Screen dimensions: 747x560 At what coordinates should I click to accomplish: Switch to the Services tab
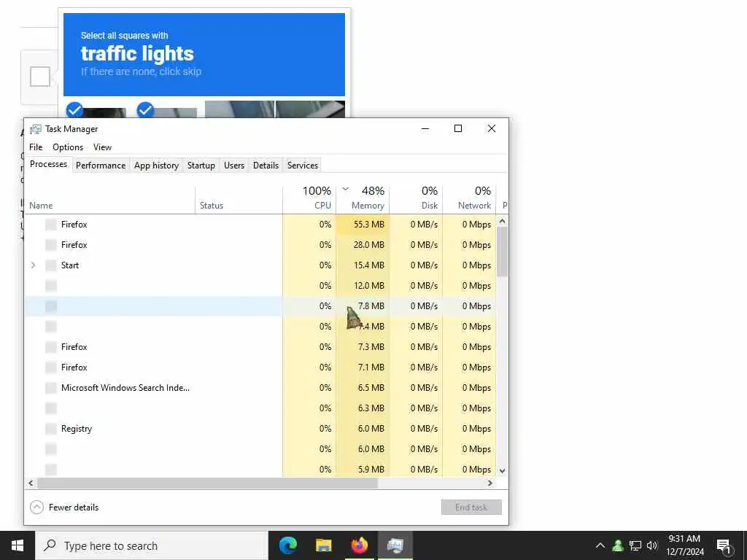pos(303,166)
